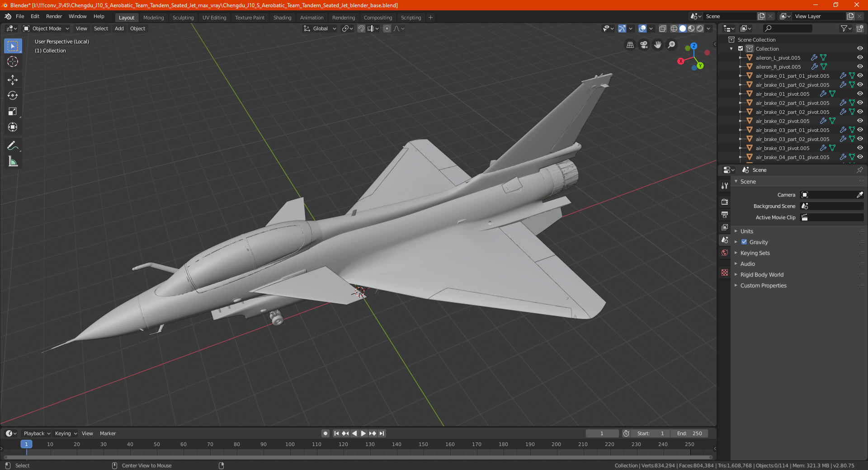Select air_brake_02_pivot.005 in outliner
This screenshot has width=868, height=470.
(x=782, y=121)
